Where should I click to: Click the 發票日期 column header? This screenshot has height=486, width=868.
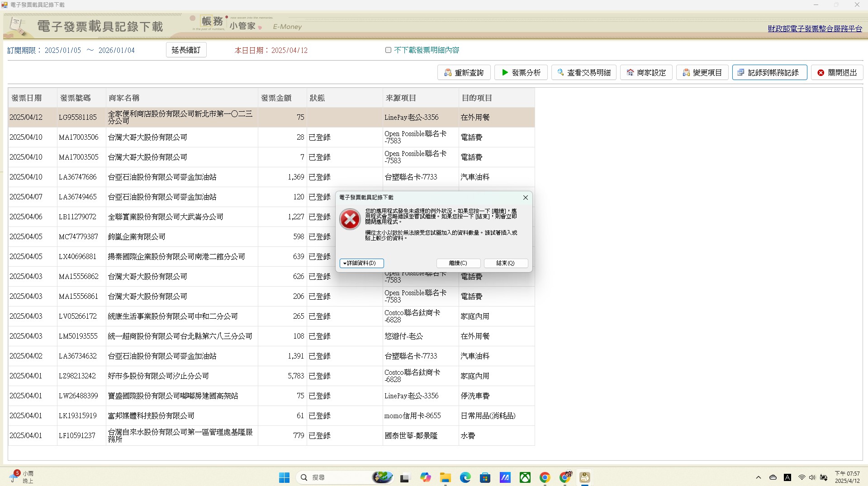coord(32,98)
